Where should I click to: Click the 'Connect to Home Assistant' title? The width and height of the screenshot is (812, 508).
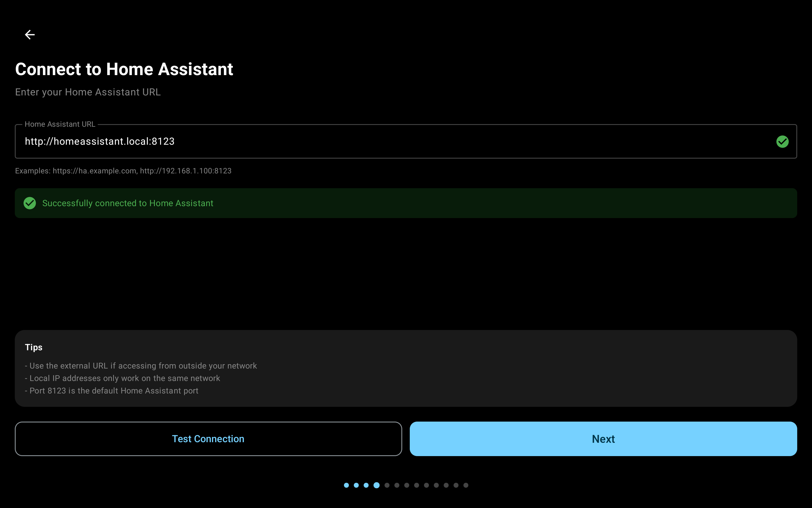pos(124,69)
